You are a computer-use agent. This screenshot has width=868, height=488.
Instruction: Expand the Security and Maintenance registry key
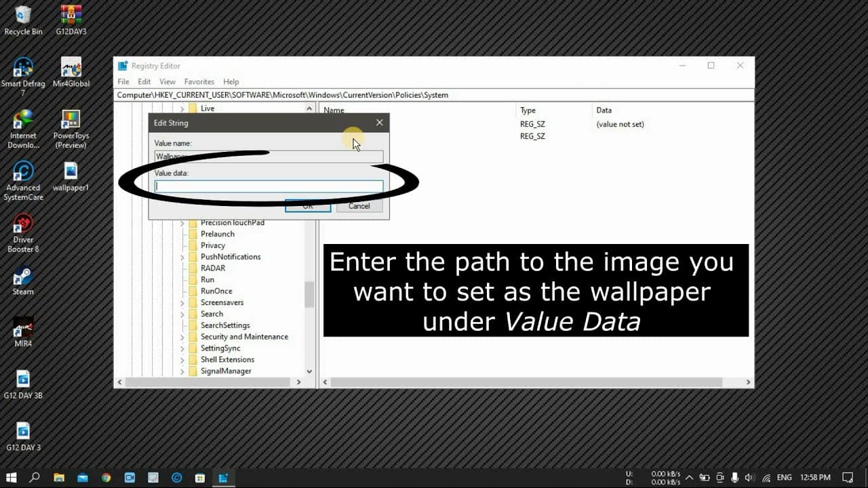(182, 336)
